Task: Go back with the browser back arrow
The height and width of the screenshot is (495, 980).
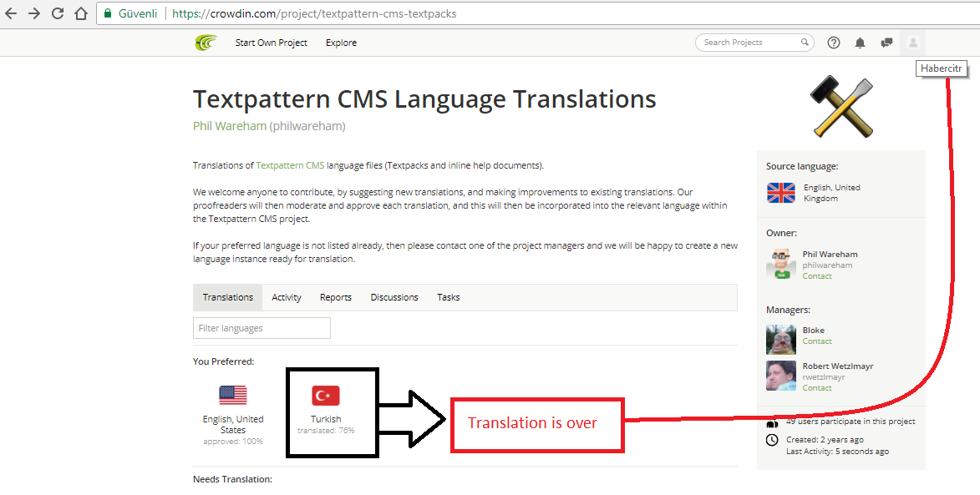Action: [x=11, y=13]
